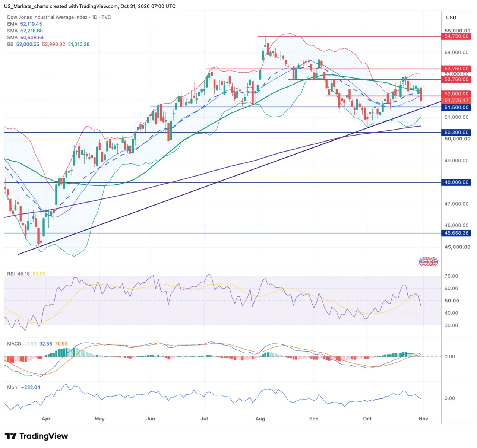Select the RSI indicator legend label
This screenshot has width=477, height=448.
click(11, 274)
